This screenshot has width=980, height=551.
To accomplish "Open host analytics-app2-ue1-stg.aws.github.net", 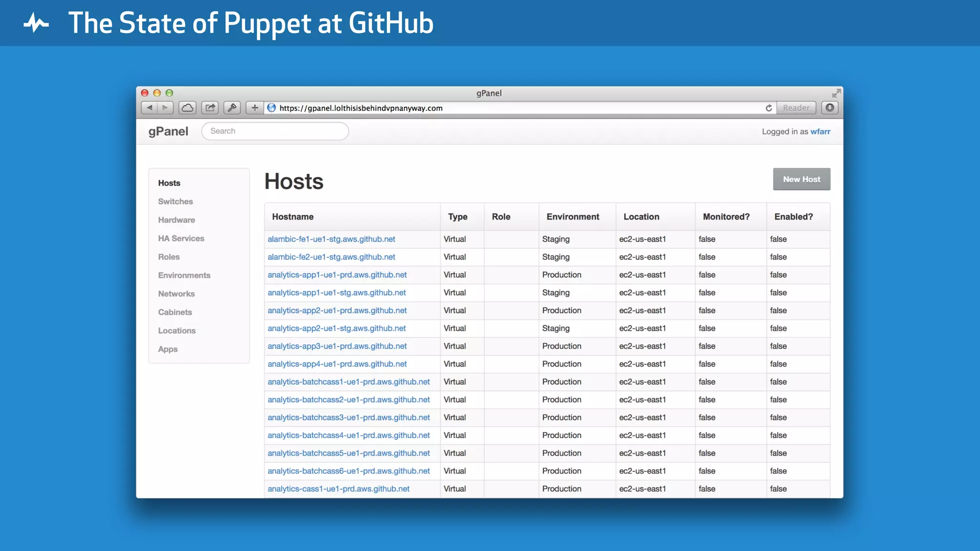I will [x=336, y=329].
